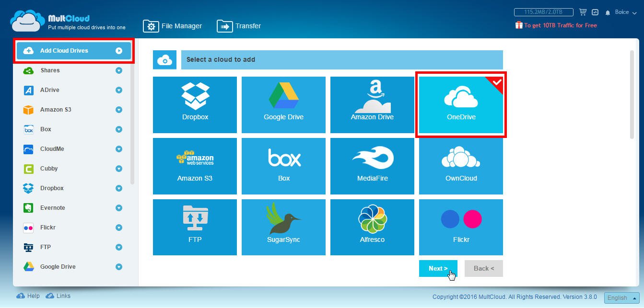
Task: Click the add-cloud icon beside the heading
Action: 164,60
